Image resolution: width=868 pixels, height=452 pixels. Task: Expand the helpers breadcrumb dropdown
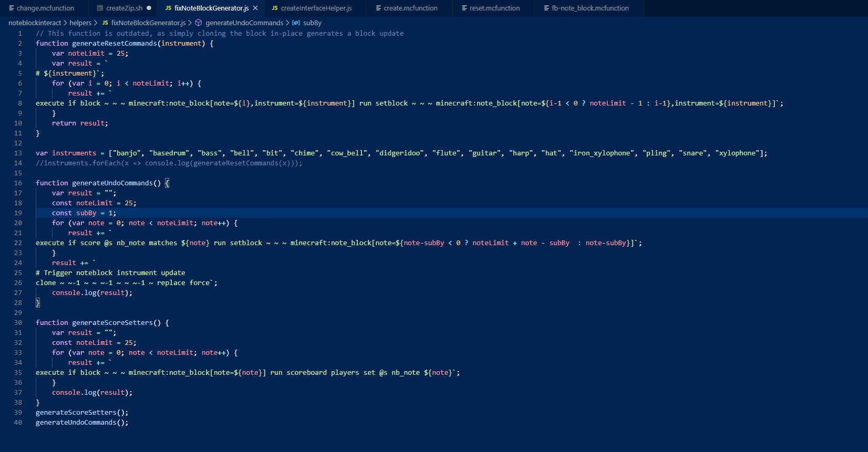click(x=80, y=23)
